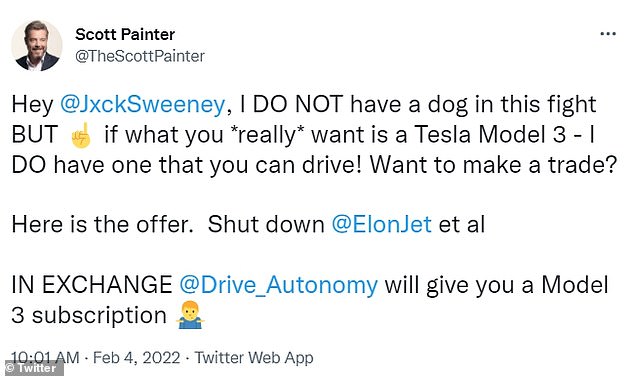Click the "Here is the offer." sentence
The width and height of the screenshot is (634, 376).
pyautogui.click(x=103, y=224)
